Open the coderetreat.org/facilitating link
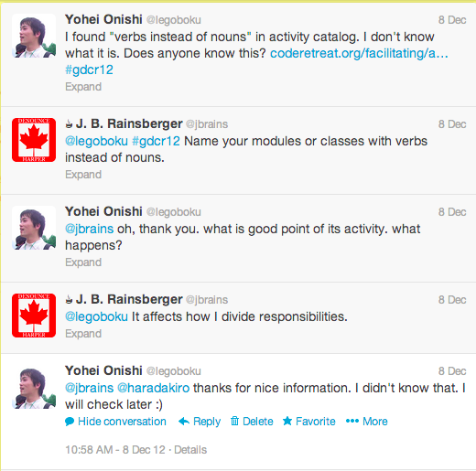The height and width of the screenshot is (471, 476). click(359, 53)
